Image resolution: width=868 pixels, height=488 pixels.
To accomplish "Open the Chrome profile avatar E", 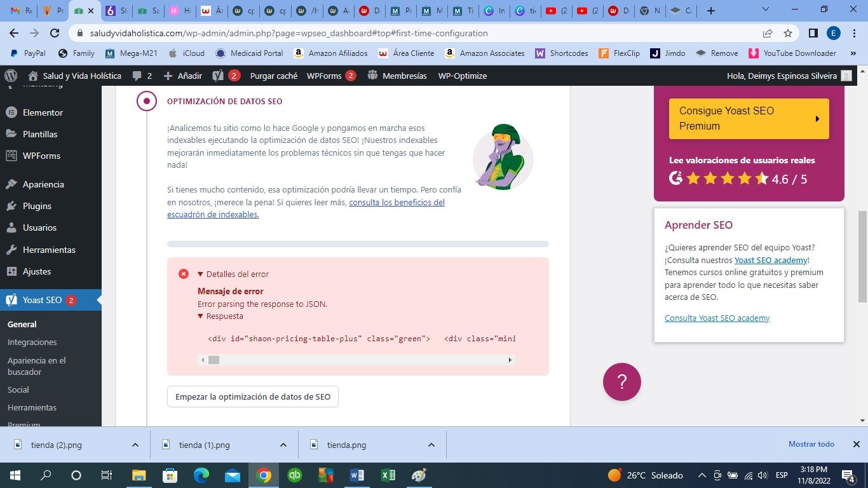I will (834, 33).
